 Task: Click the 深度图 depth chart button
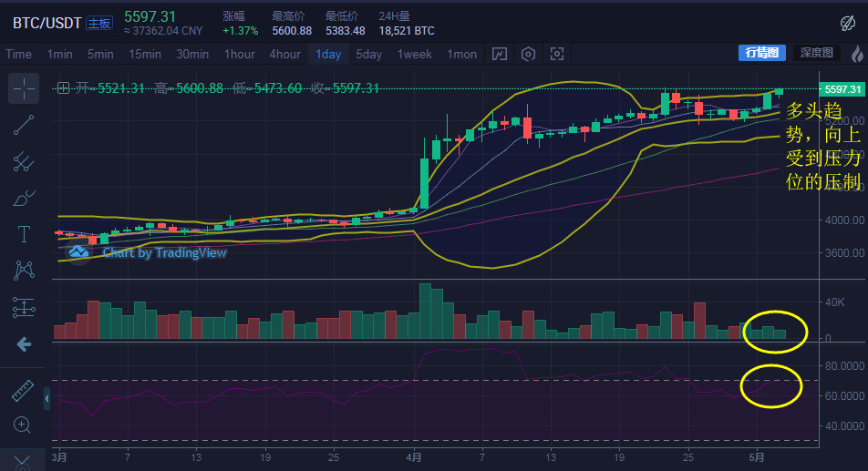click(816, 53)
